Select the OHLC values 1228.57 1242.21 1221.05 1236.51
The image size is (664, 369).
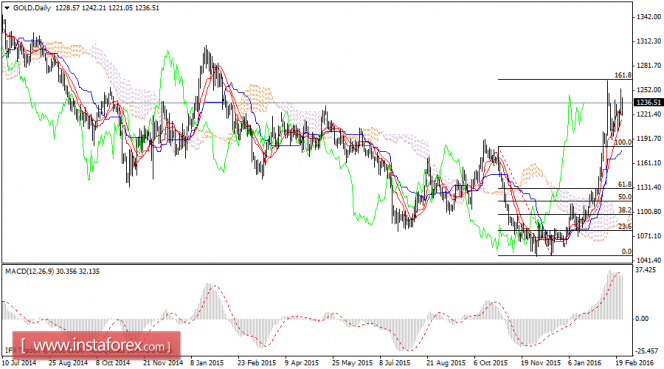(107, 8)
